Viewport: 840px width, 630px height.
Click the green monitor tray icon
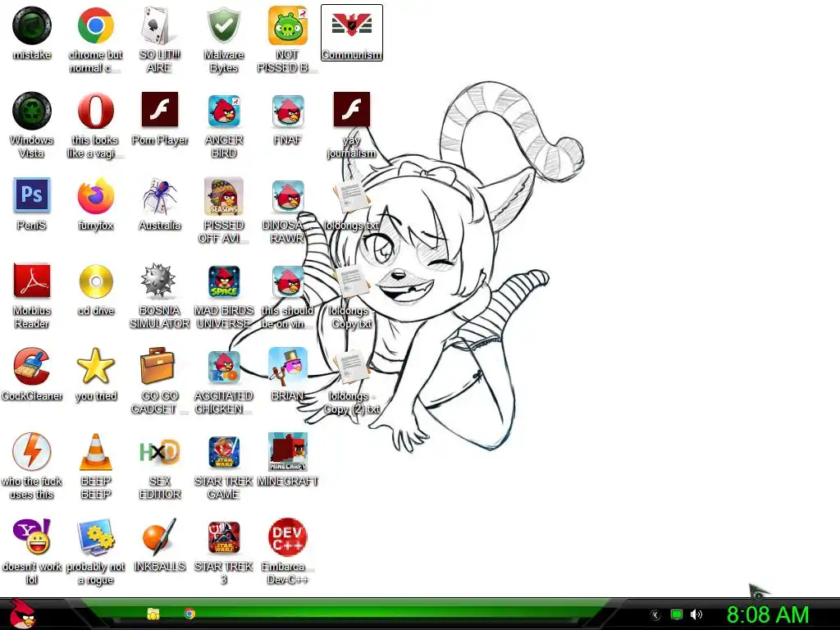(677, 614)
